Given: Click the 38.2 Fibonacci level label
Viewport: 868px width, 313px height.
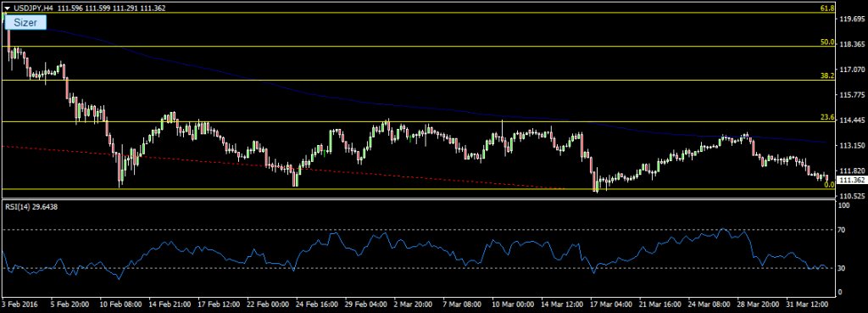Looking at the screenshot, I should pos(827,75).
